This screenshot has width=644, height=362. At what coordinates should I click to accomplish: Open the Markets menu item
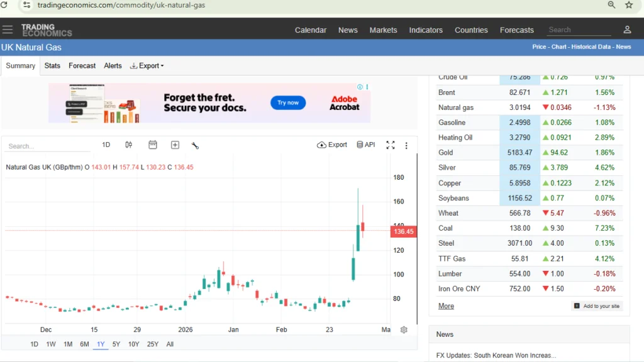pos(383,30)
